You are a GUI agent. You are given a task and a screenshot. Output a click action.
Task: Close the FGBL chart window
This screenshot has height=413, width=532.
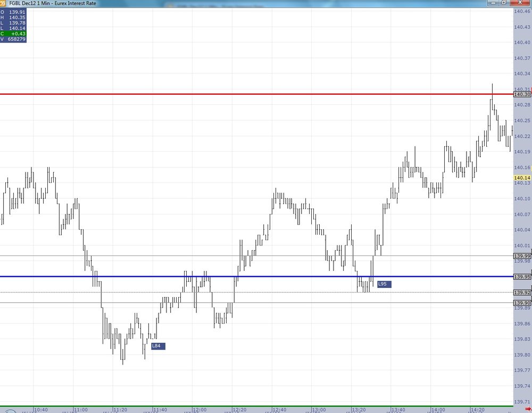click(520, 3)
